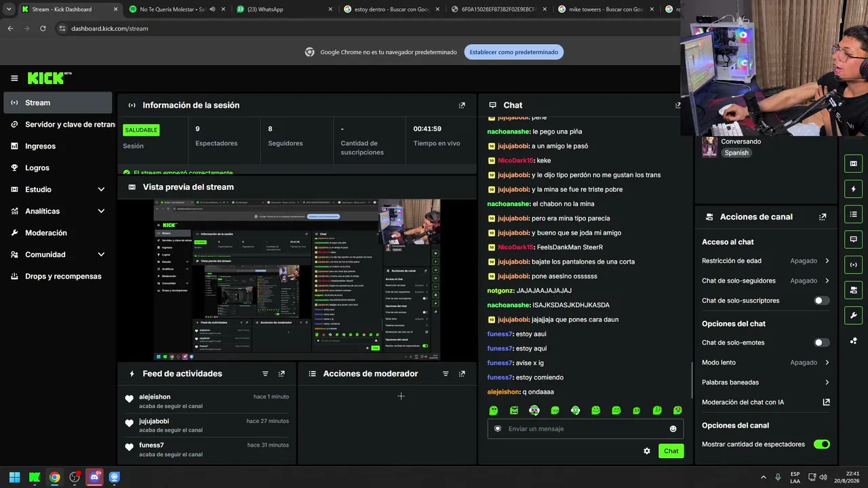Image resolution: width=868 pixels, height=488 pixels.
Task: Toggle the chat bubble widget in right rail
Action: pyautogui.click(x=853, y=239)
